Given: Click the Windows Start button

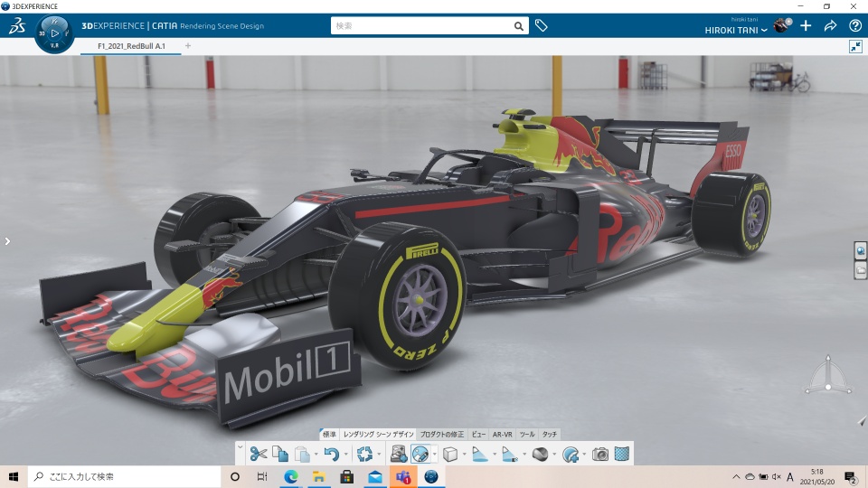Looking at the screenshot, I should (14, 476).
